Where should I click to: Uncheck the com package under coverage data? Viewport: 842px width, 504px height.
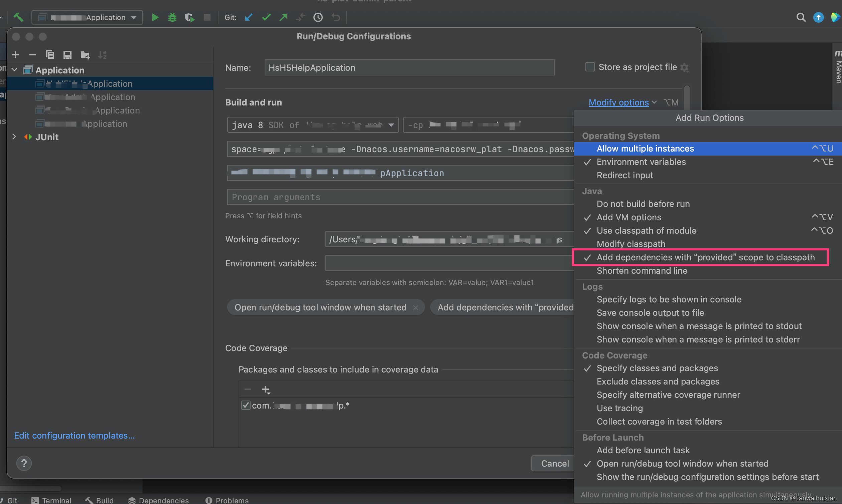click(x=246, y=405)
